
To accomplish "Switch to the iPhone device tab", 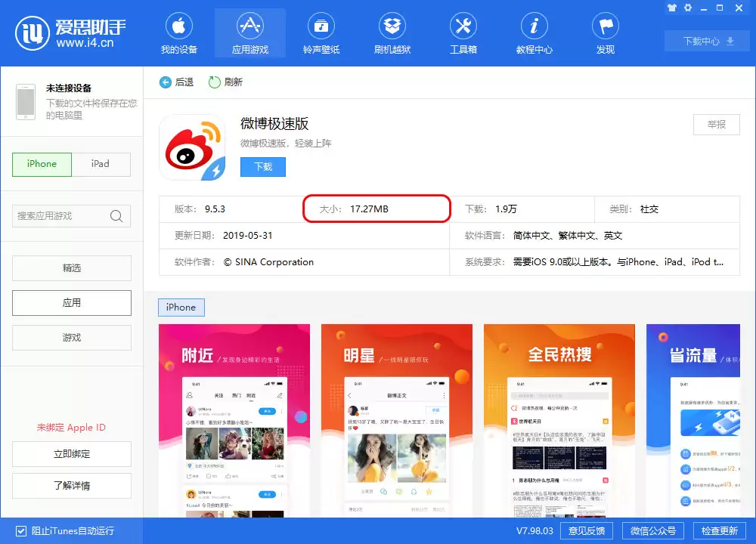I will tap(42, 164).
